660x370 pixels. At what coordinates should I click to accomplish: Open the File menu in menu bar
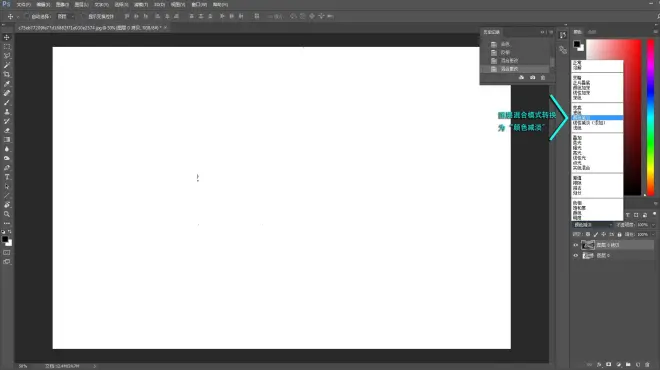pos(23,5)
